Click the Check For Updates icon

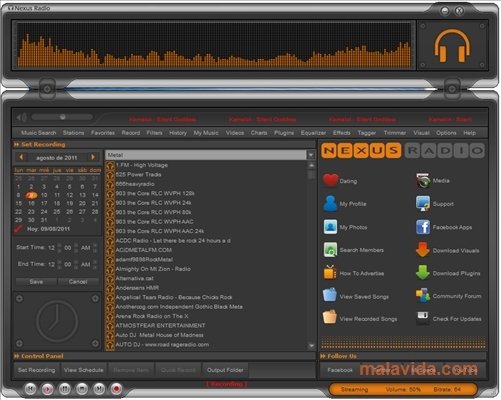(423, 318)
